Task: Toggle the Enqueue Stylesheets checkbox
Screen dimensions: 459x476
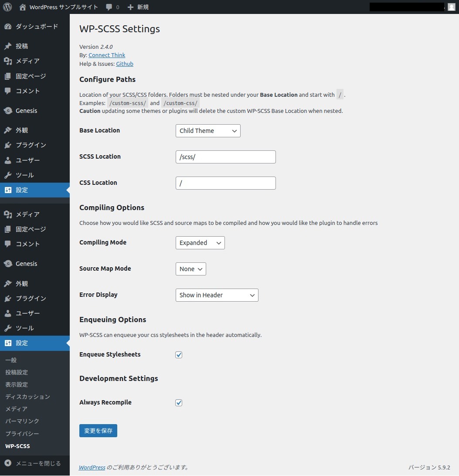Action: (x=179, y=355)
